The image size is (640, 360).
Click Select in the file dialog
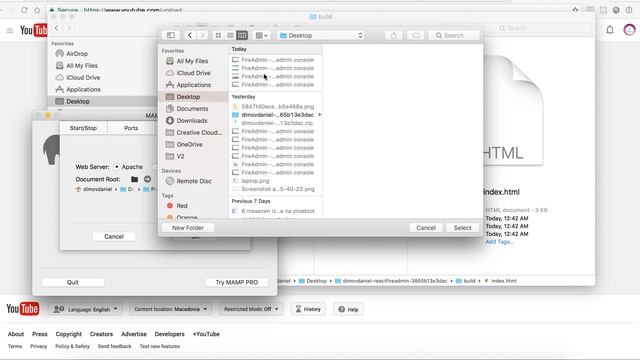pos(462,228)
